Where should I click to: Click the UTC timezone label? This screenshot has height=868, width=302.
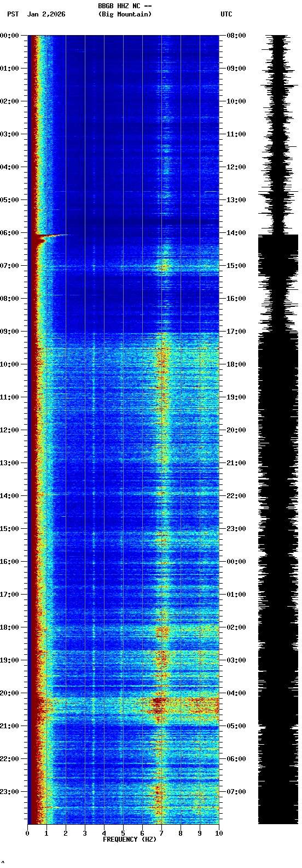[x=226, y=14]
